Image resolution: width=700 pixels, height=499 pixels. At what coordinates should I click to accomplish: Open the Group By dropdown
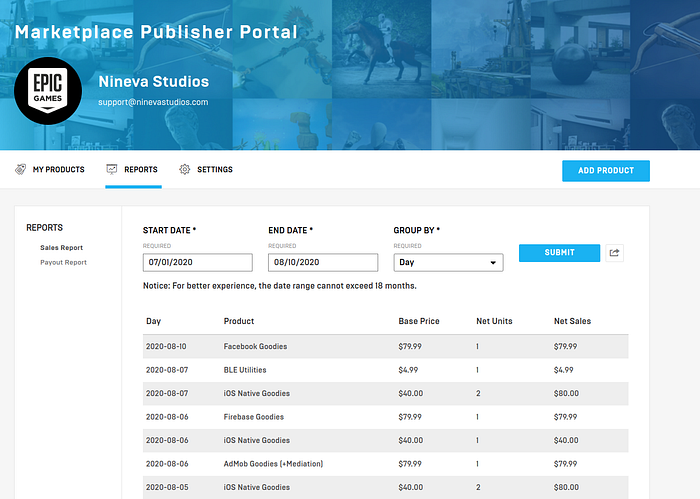coord(448,262)
